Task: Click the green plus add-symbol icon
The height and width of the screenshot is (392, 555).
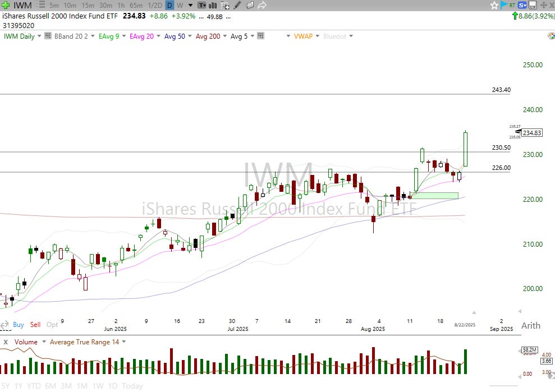Action: (x=6, y=5)
